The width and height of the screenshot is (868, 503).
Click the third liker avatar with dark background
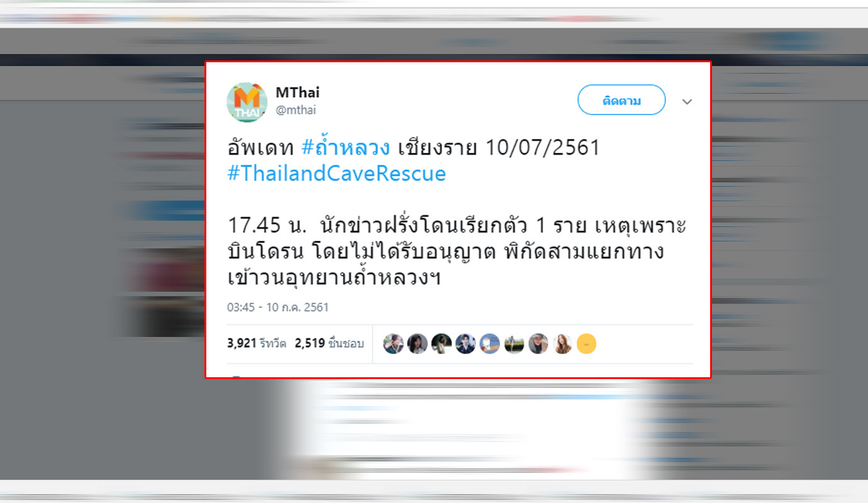coord(442,343)
